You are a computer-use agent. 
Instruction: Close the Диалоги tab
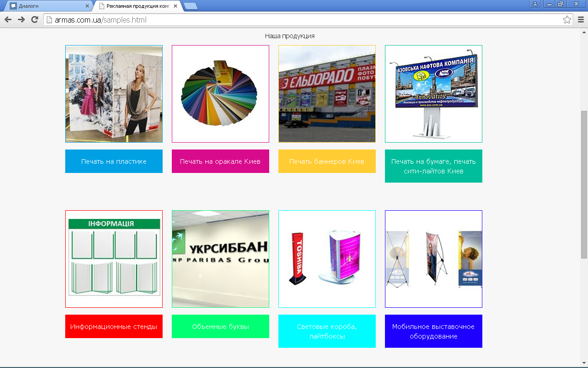[87, 6]
